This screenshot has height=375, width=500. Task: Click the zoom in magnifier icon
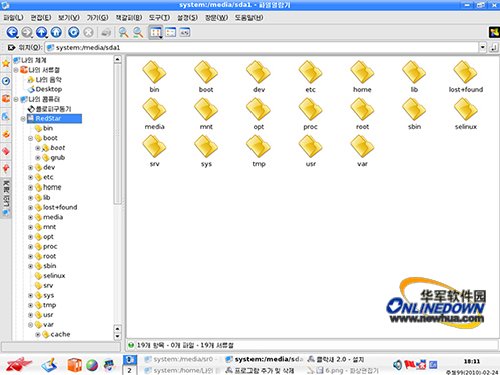click(123, 32)
